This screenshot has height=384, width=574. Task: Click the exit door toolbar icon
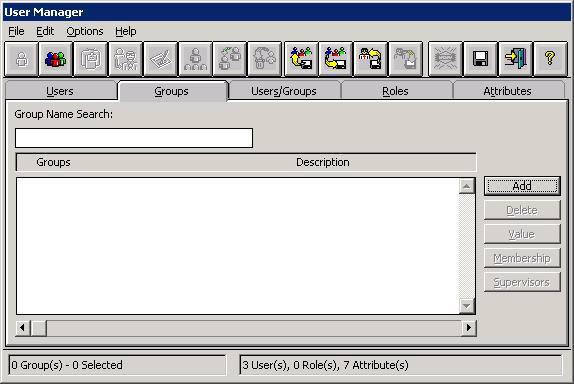click(x=515, y=59)
